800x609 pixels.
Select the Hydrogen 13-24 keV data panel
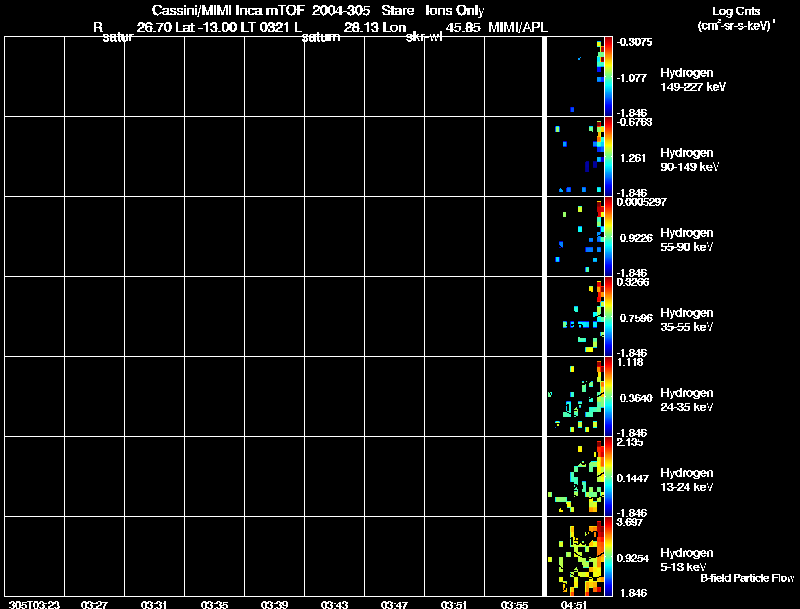(x=576, y=477)
